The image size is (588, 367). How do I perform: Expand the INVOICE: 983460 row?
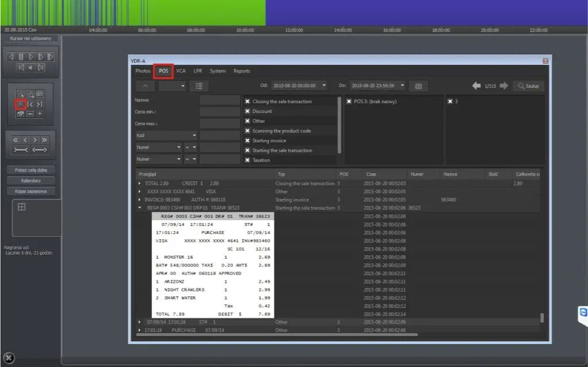pos(140,200)
